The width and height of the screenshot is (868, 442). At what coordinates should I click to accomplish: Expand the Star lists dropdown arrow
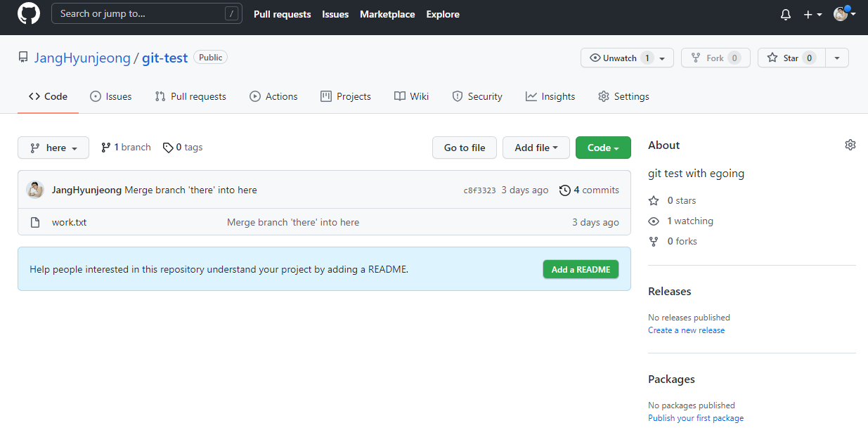836,58
